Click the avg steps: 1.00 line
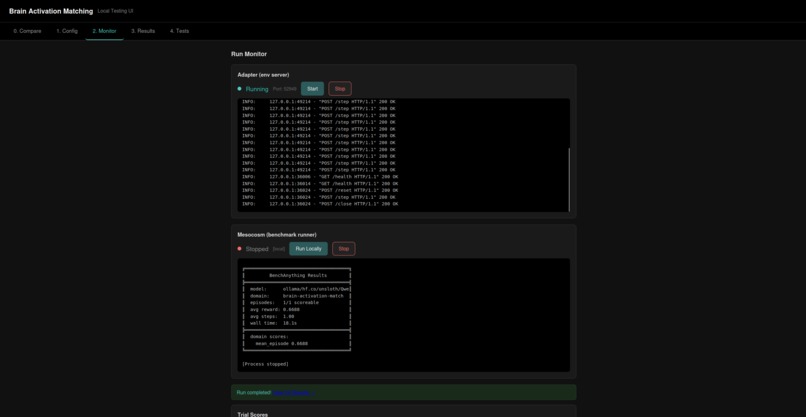This screenshot has height=417, width=806. point(272,316)
